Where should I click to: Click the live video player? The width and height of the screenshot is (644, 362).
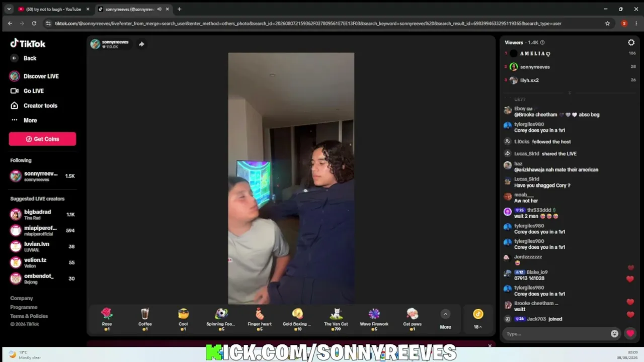pos(291,178)
